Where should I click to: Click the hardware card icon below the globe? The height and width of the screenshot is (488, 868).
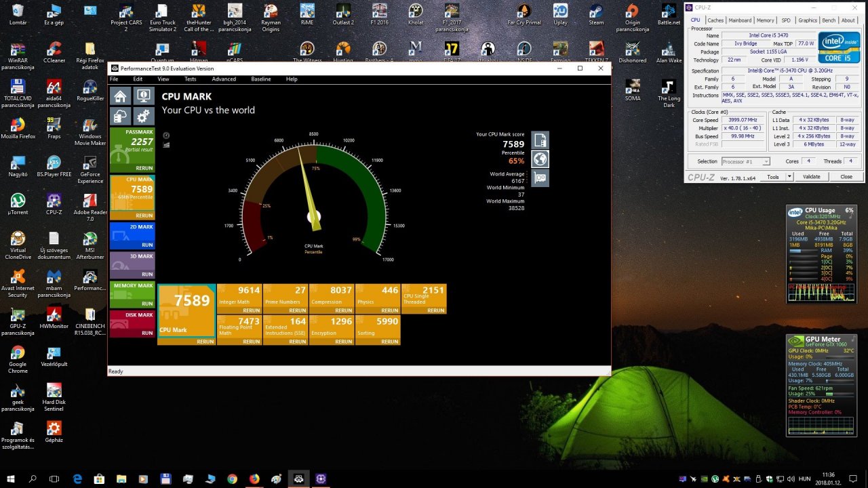click(540, 178)
